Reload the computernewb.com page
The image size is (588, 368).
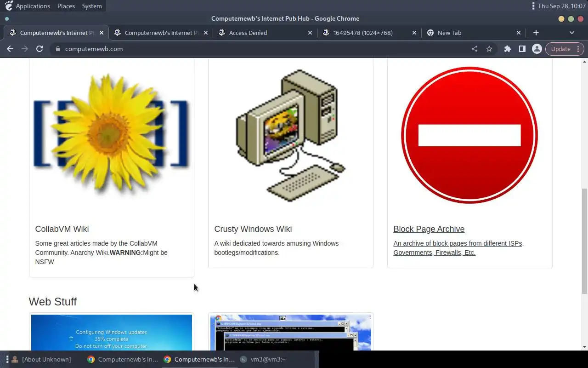[40, 49]
